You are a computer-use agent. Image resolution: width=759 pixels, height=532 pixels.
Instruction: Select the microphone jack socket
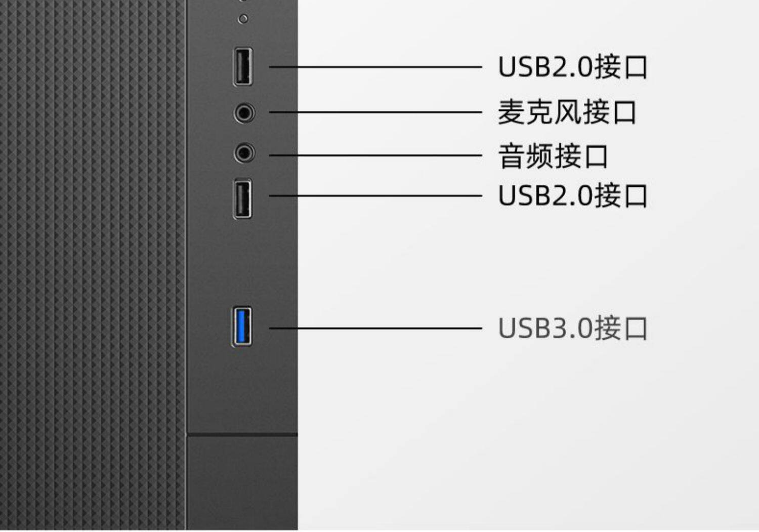point(244,112)
